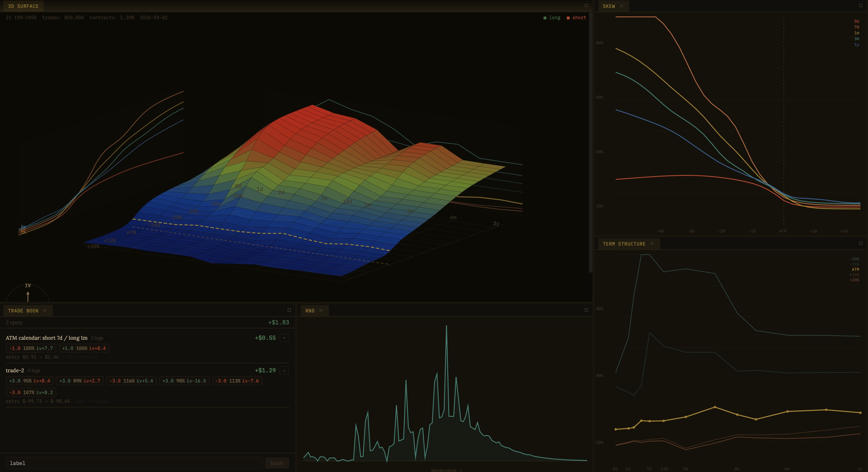Toggle -20% line in Term Structure legend
This screenshot has height=472, width=868.
click(x=854, y=259)
